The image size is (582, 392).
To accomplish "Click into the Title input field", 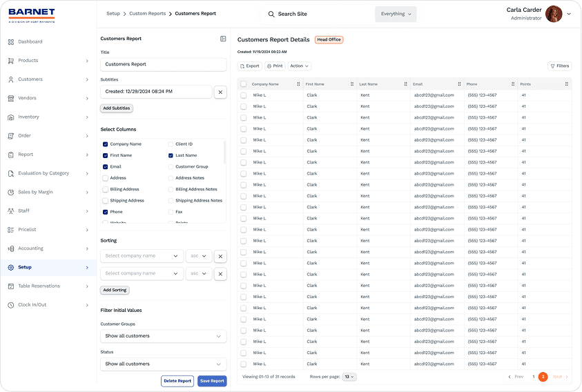I will (x=164, y=64).
